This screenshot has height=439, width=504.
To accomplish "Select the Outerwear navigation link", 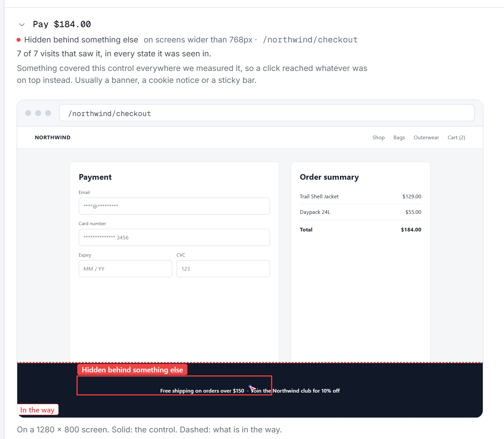I will (426, 138).
